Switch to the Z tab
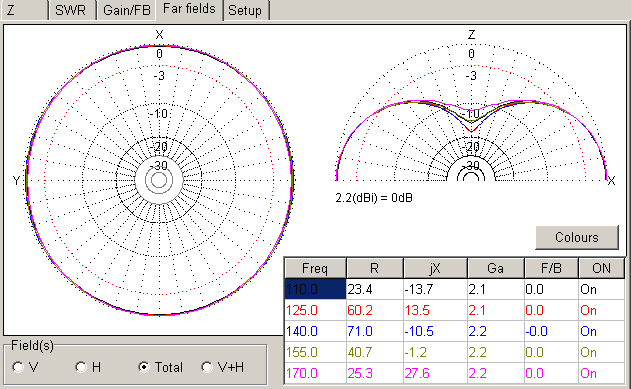Image resolution: width=631 pixels, height=389 pixels. click(x=23, y=10)
